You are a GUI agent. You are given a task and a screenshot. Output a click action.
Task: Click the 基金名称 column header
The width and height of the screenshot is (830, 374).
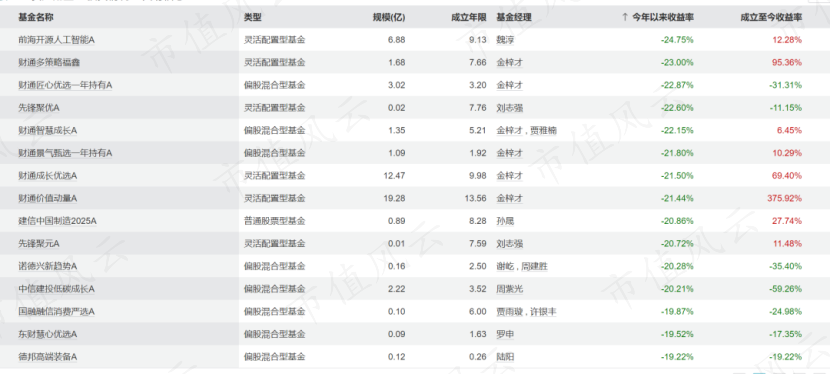coord(34,17)
